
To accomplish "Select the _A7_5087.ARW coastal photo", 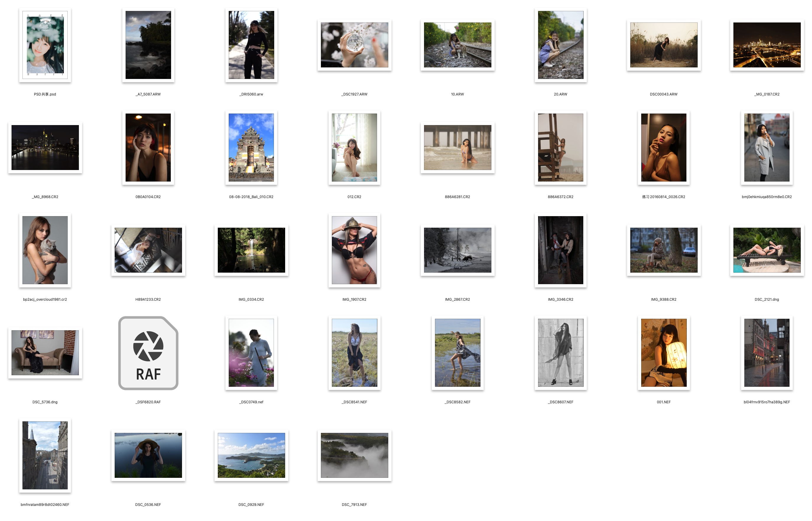I will 148,45.
